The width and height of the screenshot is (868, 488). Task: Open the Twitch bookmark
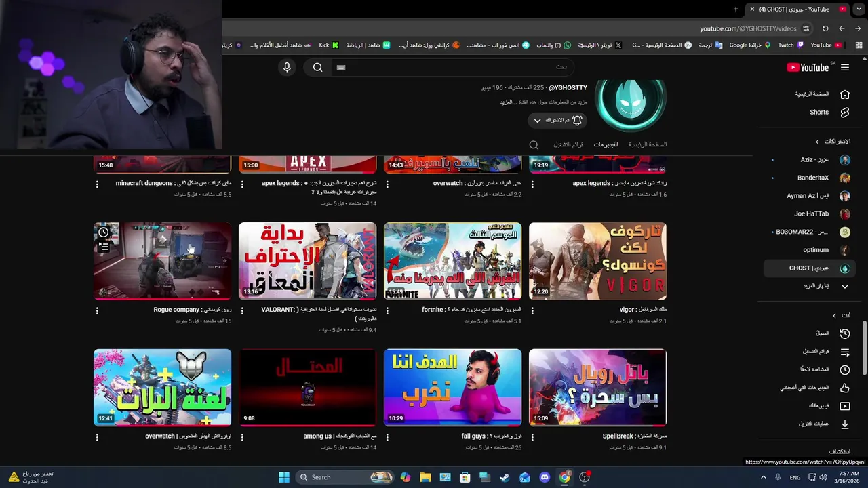click(x=790, y=45)
